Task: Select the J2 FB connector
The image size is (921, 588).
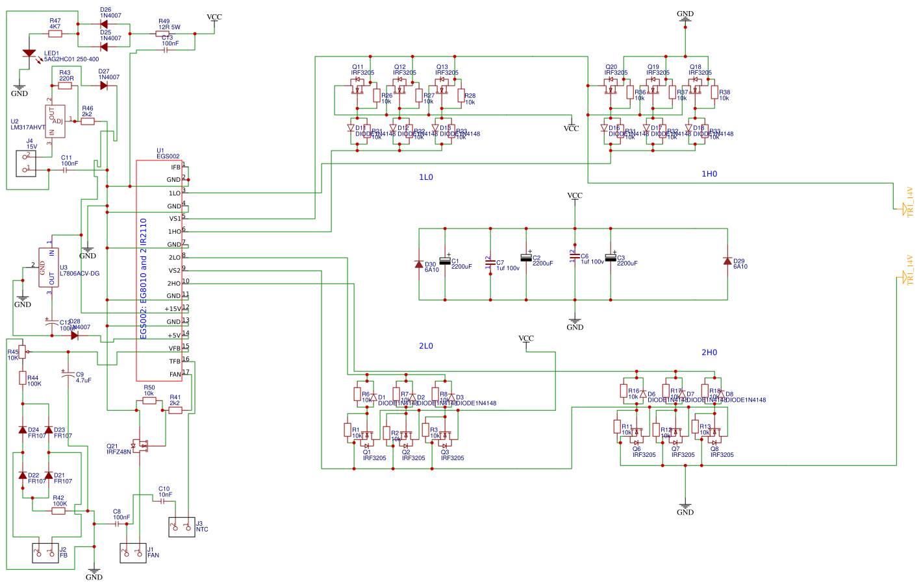Action: (45, 553)
